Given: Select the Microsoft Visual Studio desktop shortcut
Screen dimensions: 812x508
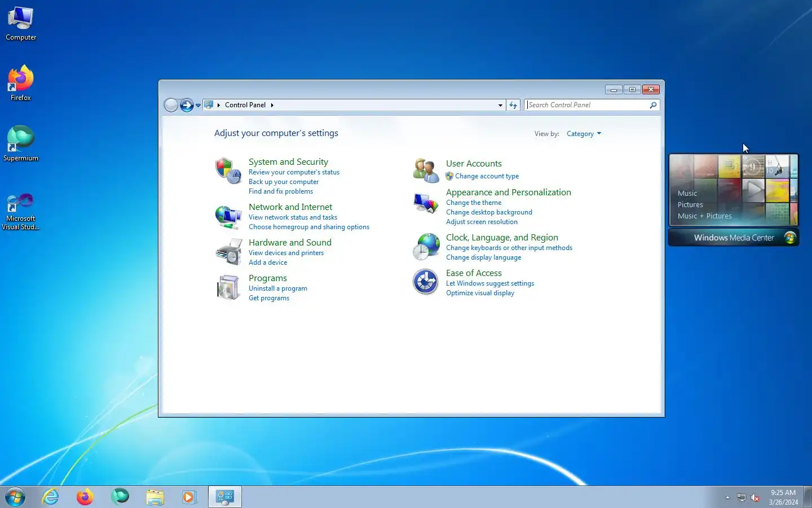Looking at the screenshot, I should click(21, 212).
